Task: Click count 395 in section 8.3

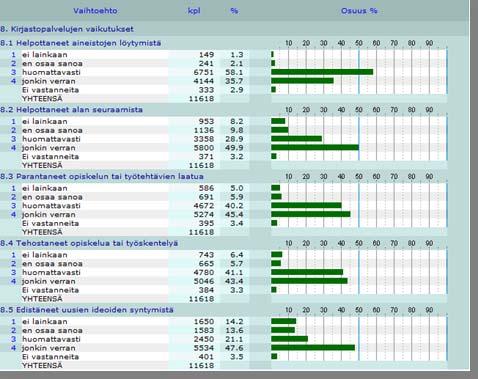Action: click(206, 223)
